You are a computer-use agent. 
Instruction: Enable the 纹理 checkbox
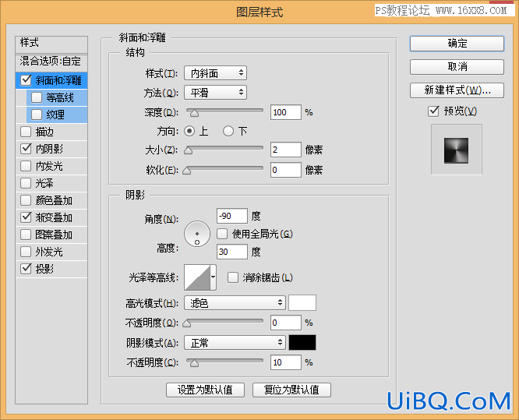pos(37,115)
